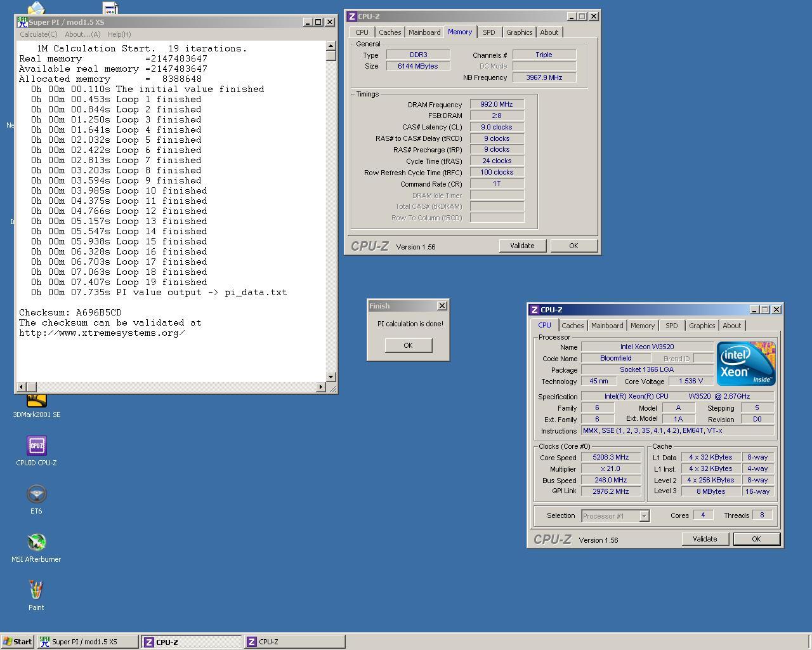
Task: Click Validate in the Memory CPU-Z window
Action: (522, 246)
